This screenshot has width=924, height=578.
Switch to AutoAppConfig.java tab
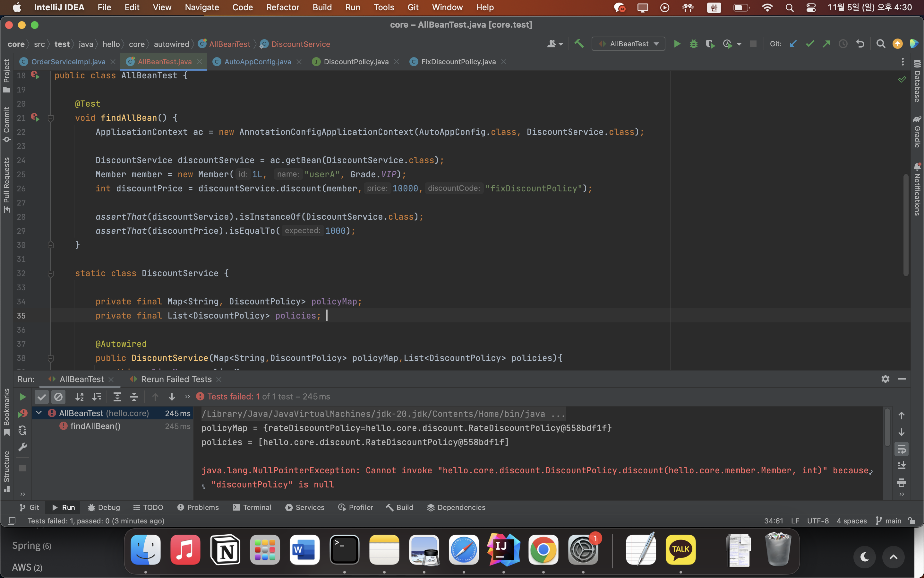[x=258, y=62]
